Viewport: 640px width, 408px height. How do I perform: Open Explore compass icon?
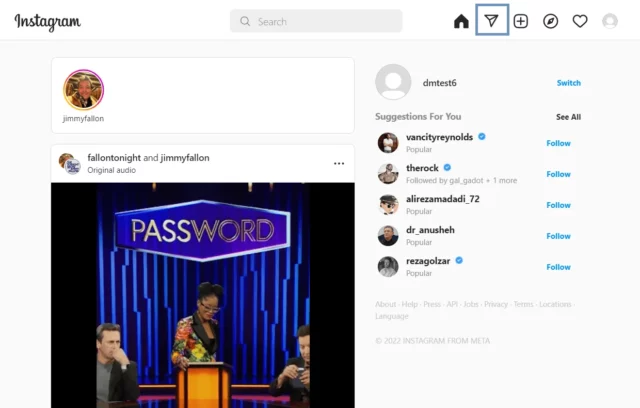pyautogui.click(x=550, y=21)
